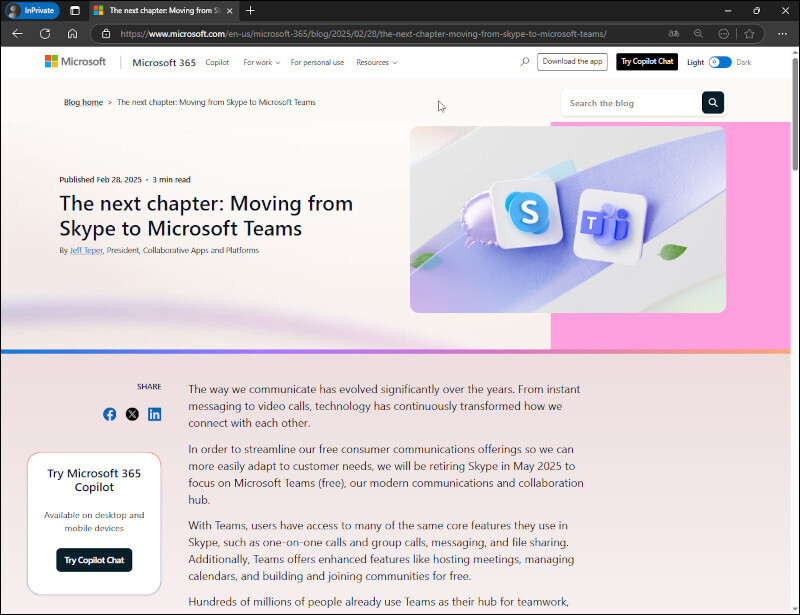Click the Search the blog field
800x615 pixels.
click(x=632, y=103)
